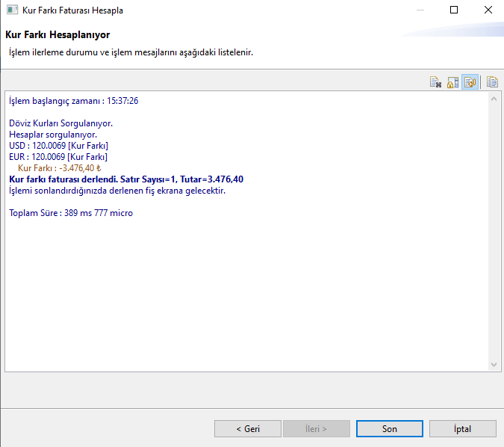Viewport: 504px width, 447px height.
Task: Cancel the operation with İptal
Action: coord(462,429)
